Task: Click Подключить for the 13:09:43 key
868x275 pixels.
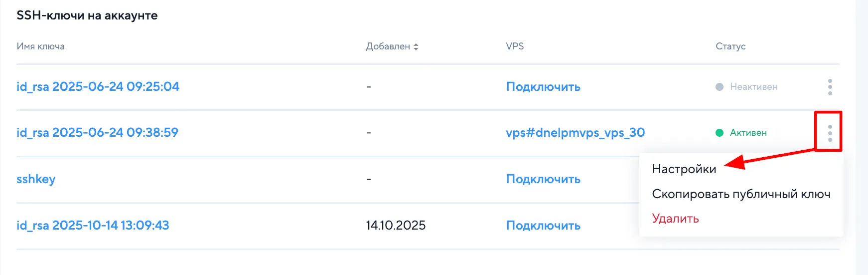Action: [543, 226]
